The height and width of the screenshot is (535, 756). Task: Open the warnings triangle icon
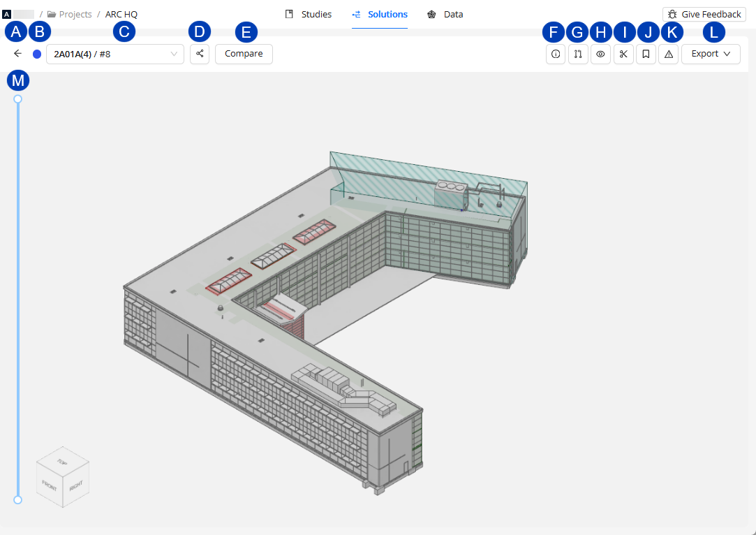click(669, 54)
